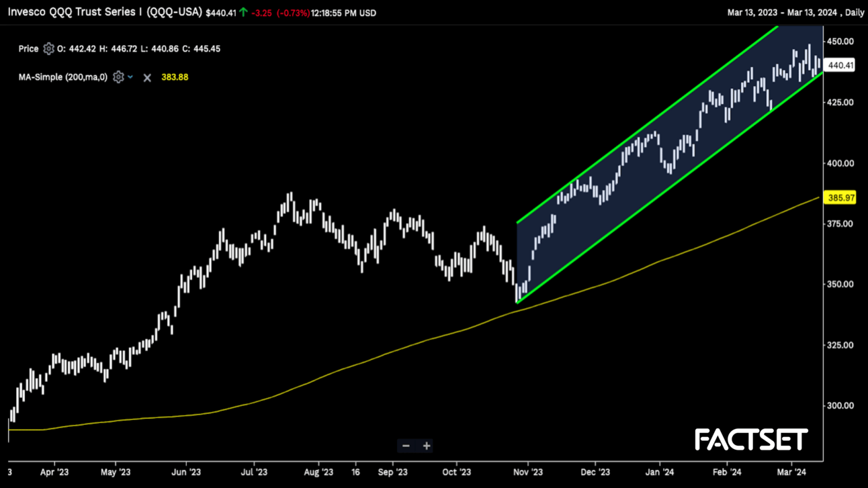The width and height of the screenshot is (868, 488).
Task: Click the green up arrow beside price
Action: coord(243,12)
